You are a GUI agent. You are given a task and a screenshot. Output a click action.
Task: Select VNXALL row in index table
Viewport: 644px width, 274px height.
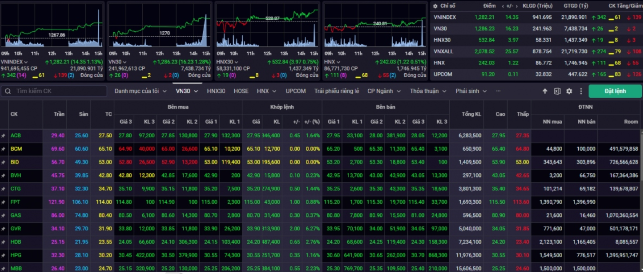pos(537,52)
